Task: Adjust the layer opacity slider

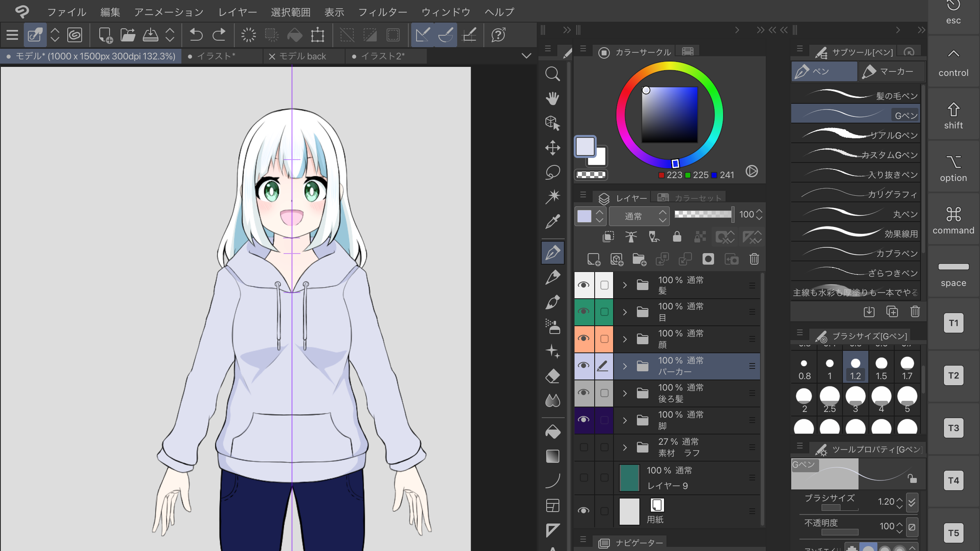Action: point(704,214)
